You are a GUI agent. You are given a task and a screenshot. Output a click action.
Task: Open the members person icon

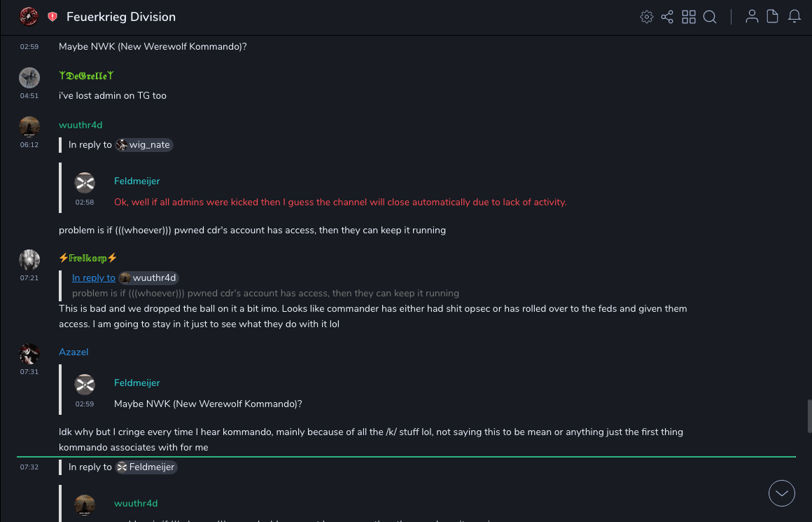[x=752, y=17]
